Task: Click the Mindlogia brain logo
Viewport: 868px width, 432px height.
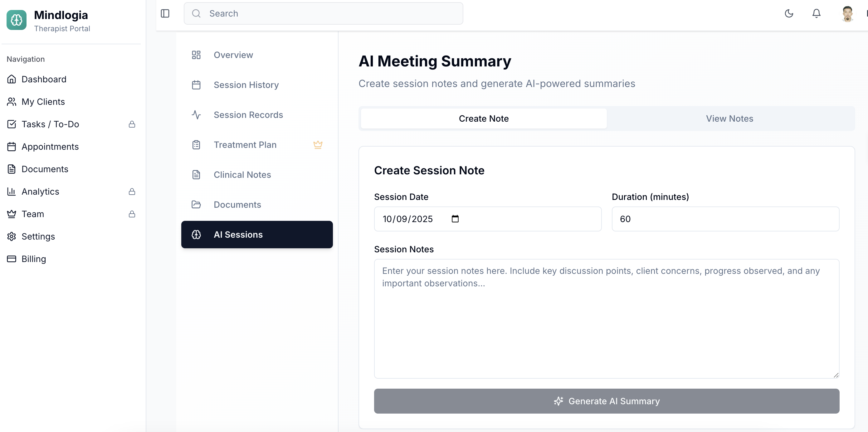Action: [x=17, y=20]
